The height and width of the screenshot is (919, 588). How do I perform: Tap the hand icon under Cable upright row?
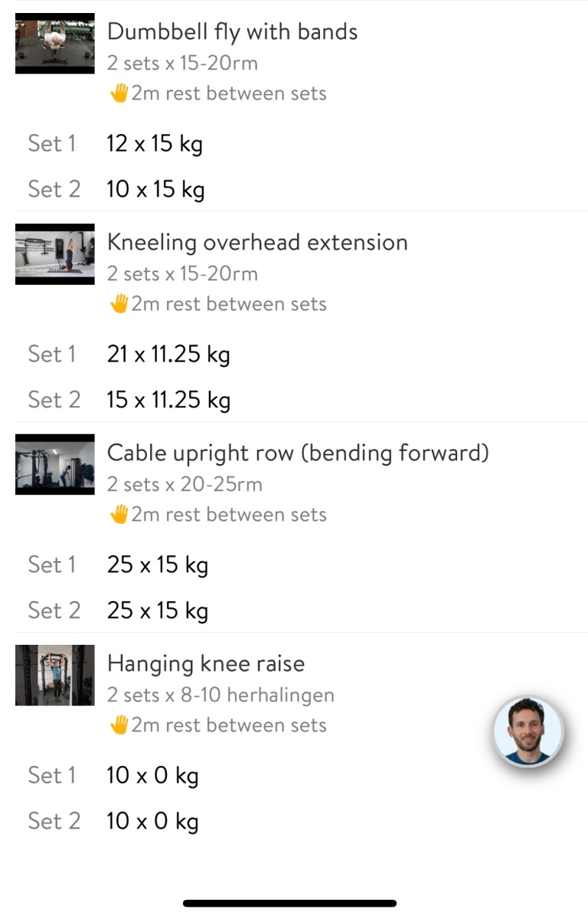point(119,515)
